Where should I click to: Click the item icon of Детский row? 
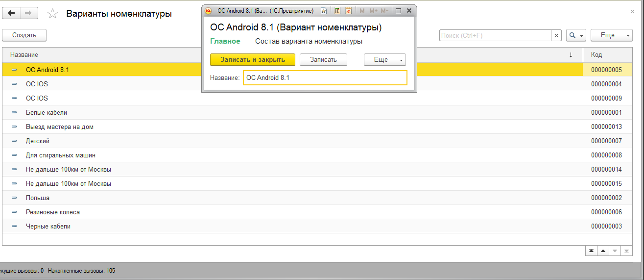[14, 141]
